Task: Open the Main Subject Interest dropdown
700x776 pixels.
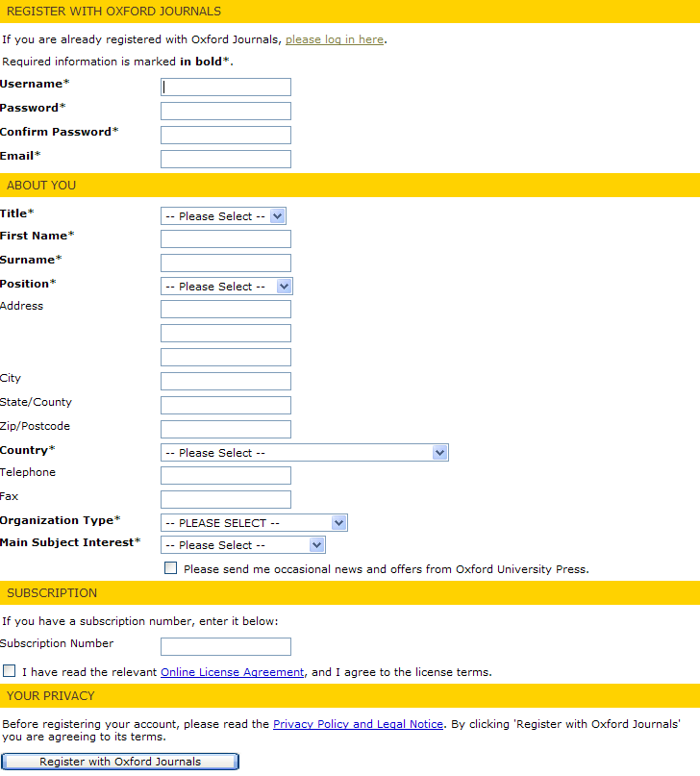Action: (x=243, y=545)
